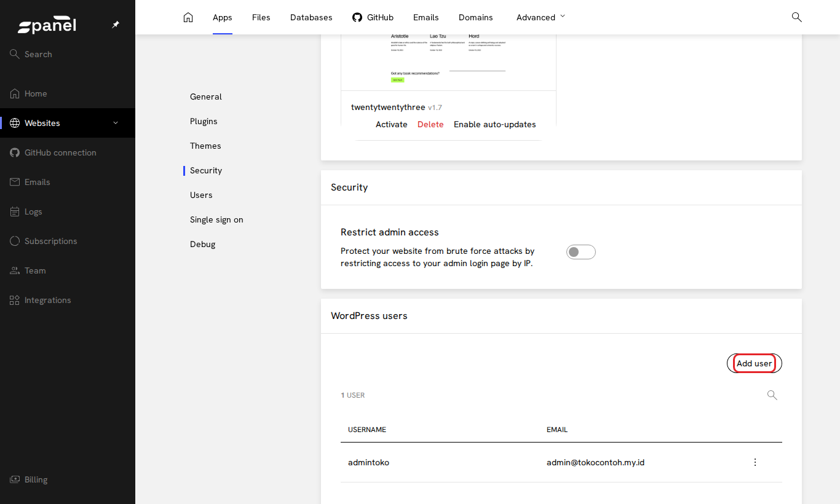The width and height of the screenshot is (840, 504).
Task: Jump to the Users section
Action: click(201, 195)
